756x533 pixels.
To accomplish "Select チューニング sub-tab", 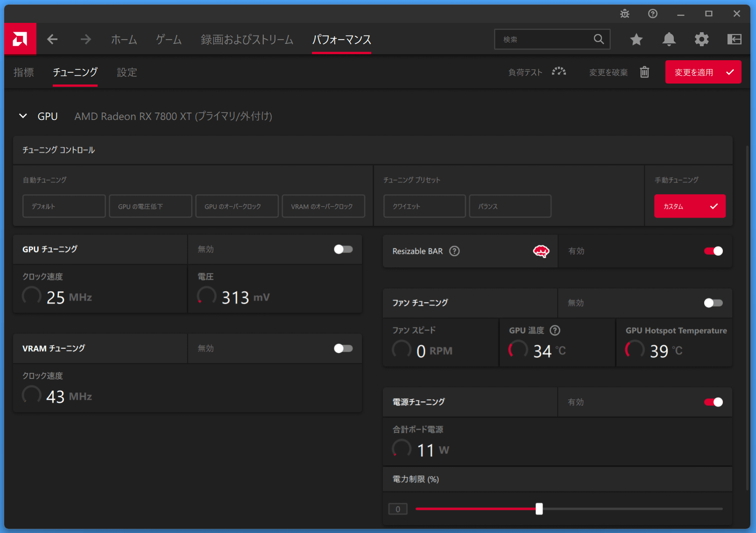I will coord(75,72).
